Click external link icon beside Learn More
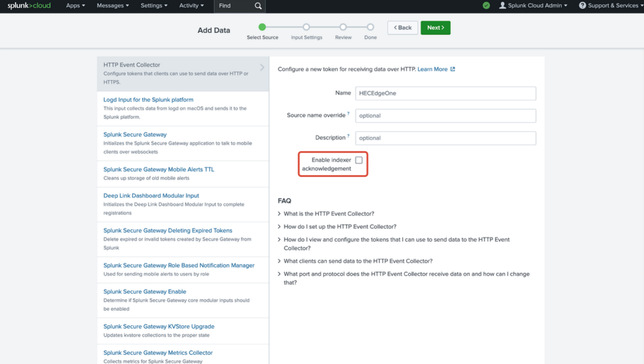Viewport: 644px width, 364px height. tap(453, 69)
